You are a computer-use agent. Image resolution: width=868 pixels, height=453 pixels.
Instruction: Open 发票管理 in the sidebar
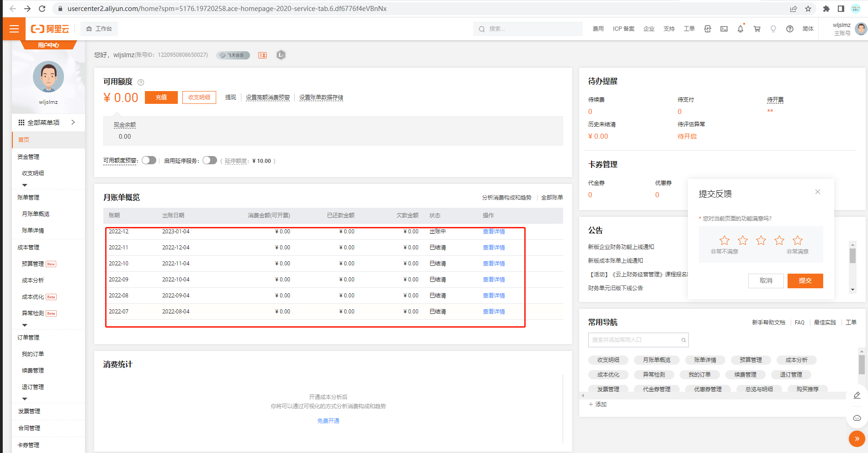click(x=29, y=411)
